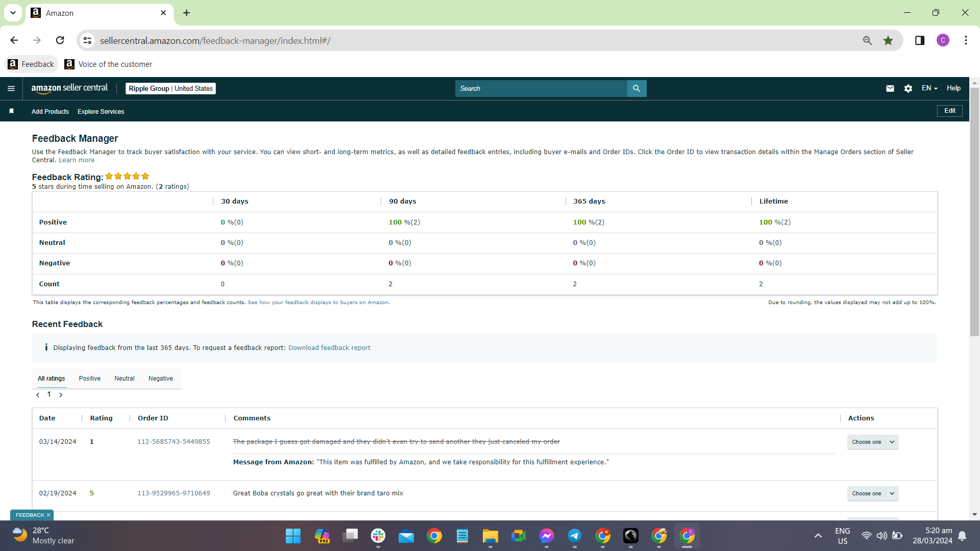Screen dimensions: 980x551
Task: View site information for sellercentral.amazon.com
Action: coord(88,40)
